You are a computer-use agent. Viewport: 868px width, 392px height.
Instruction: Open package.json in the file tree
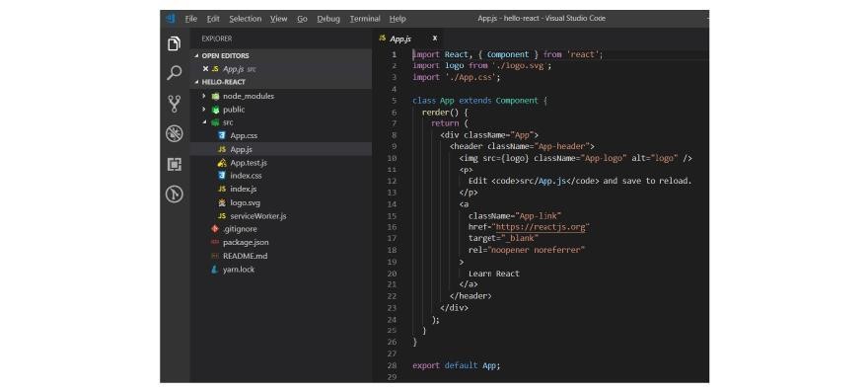pyautogui.click(x=246, y=242)
